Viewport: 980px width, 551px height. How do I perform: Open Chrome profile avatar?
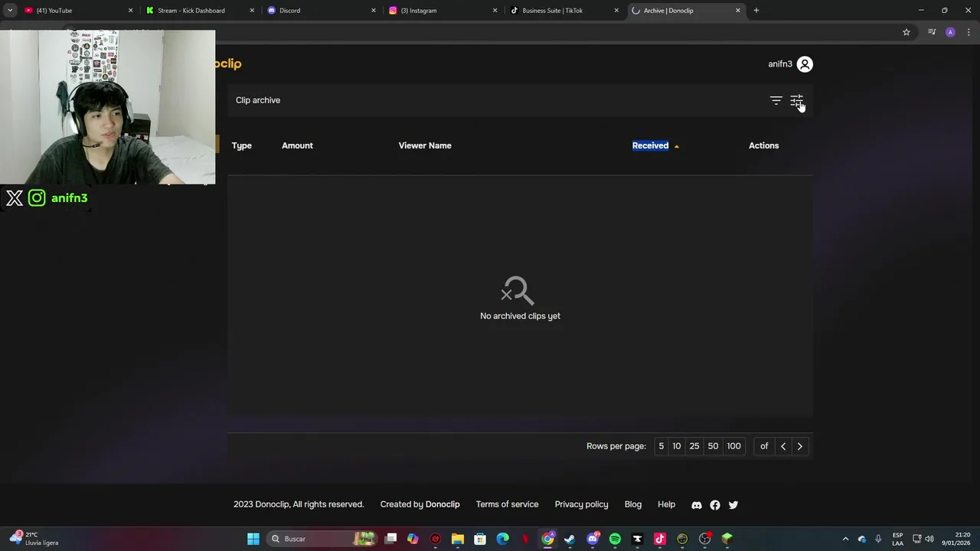950,32
